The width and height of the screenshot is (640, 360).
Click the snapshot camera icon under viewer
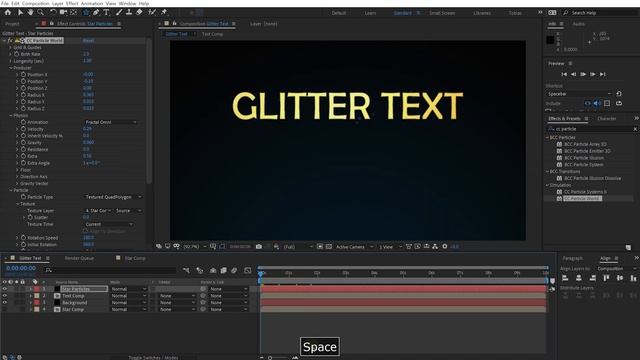pos(259,247)
